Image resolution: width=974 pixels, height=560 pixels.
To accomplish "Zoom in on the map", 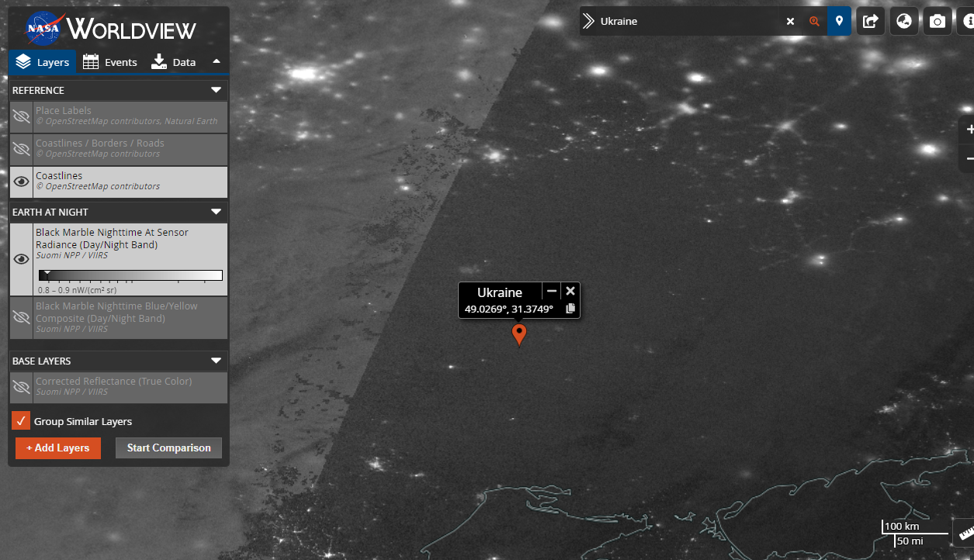I will 969,130.
